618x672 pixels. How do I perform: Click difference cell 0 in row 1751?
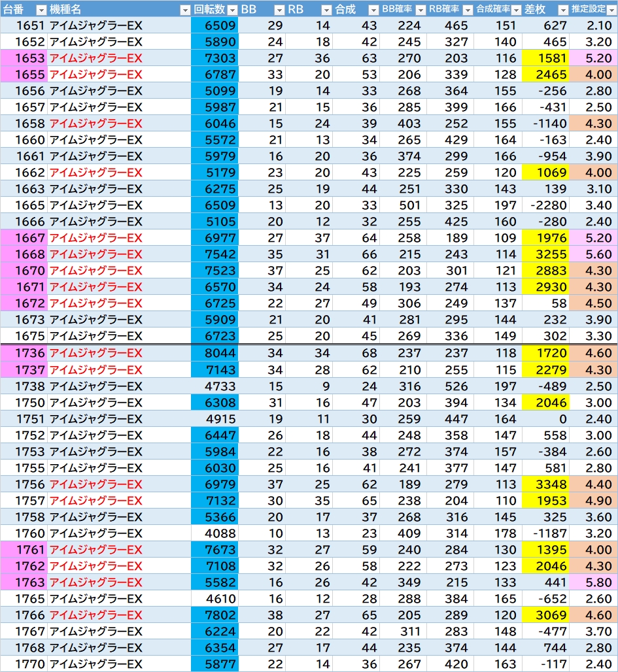[x=545, y=419]
